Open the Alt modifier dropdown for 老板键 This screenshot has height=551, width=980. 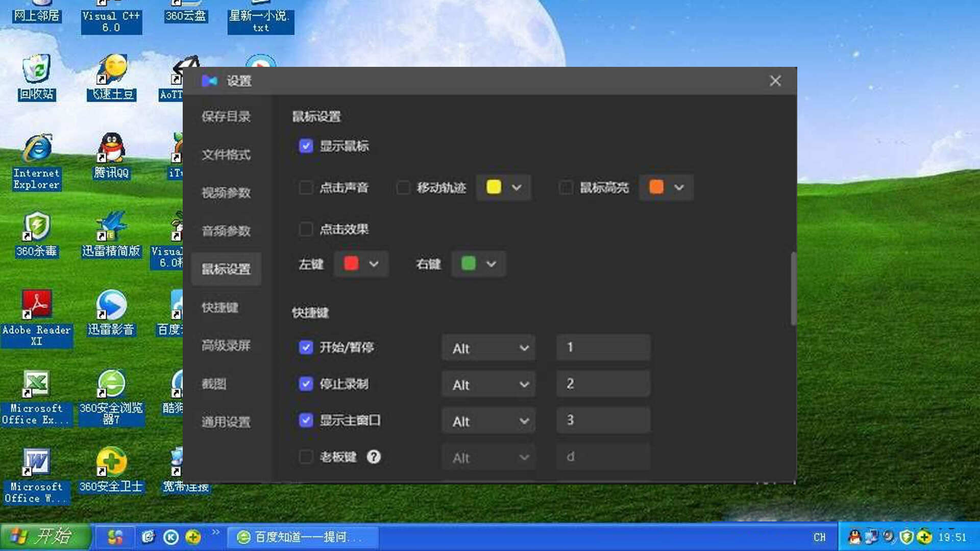coord(488,457)
